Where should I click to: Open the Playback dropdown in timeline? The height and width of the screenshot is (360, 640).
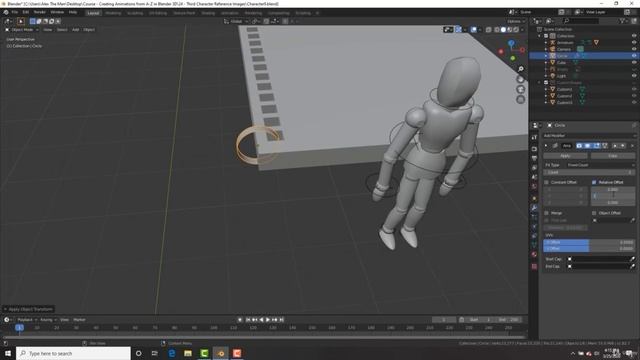point(27,320)
